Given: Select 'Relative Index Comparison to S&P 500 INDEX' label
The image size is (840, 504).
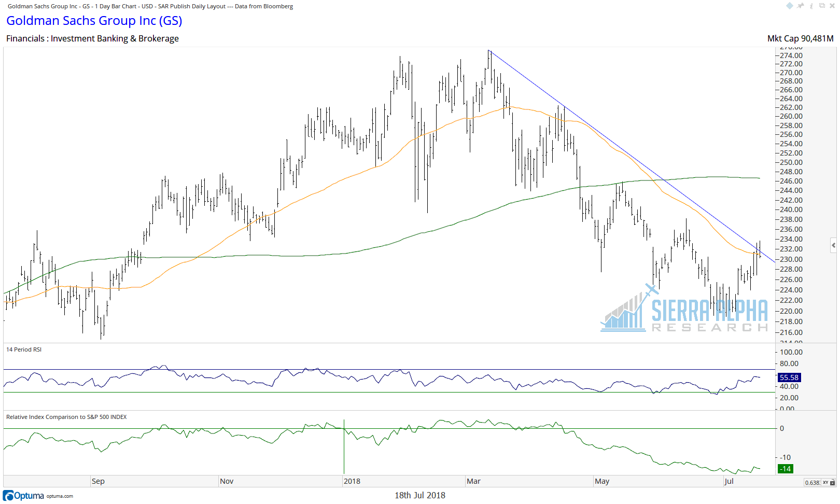Looking at the screenshot, I should tap(66, 417).
